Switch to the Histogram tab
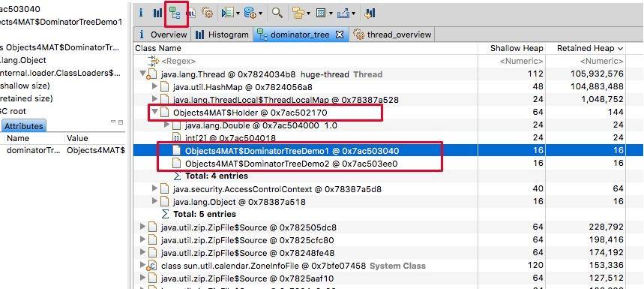Image resolution: width=644 pixels, height=289 pixels. pyautogui.click(x=222, y=35)
